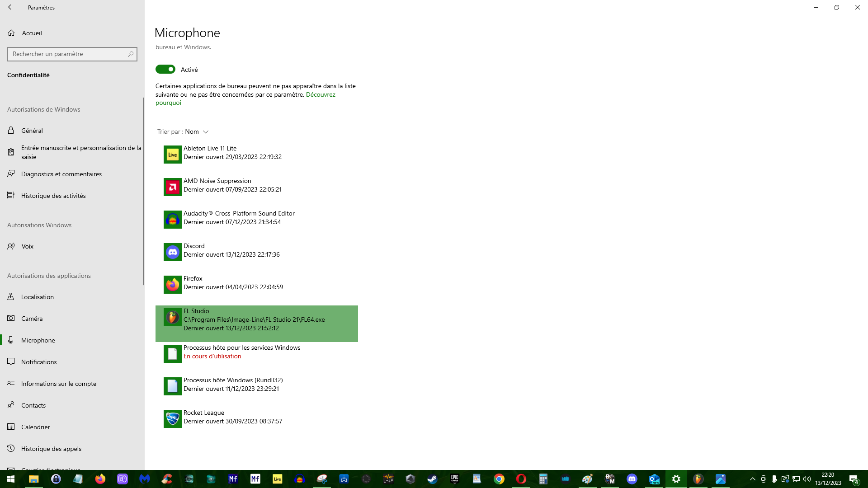Open the Découvrez pourquoi link

[320, 94]
